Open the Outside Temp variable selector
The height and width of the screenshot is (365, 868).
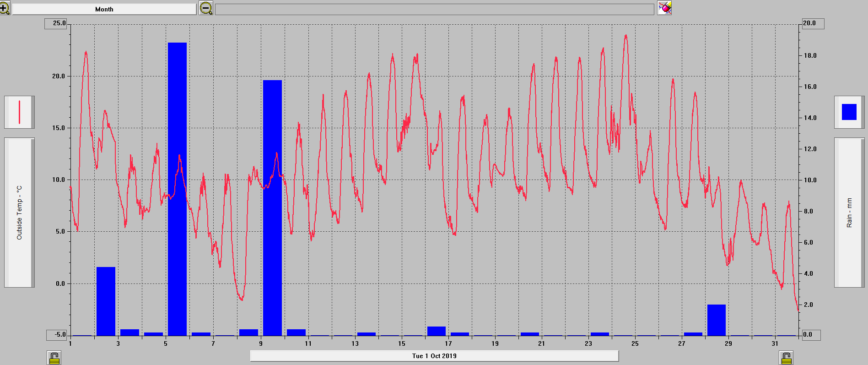click(19, 212)
